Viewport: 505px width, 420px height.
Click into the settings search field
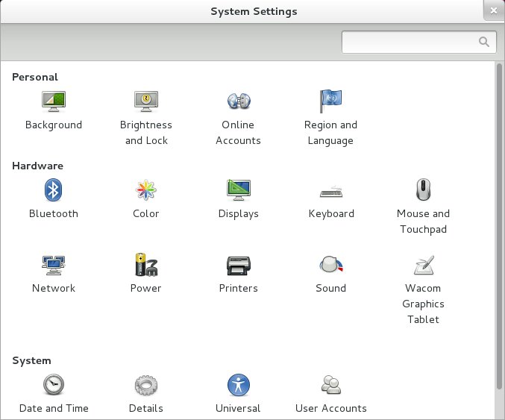(419, 43)
